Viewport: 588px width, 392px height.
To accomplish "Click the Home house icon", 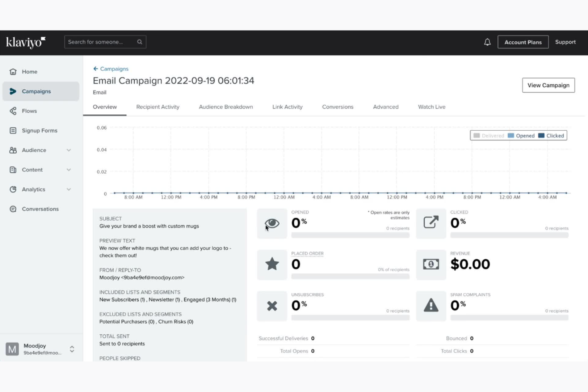I will click(x=13, y=71).
